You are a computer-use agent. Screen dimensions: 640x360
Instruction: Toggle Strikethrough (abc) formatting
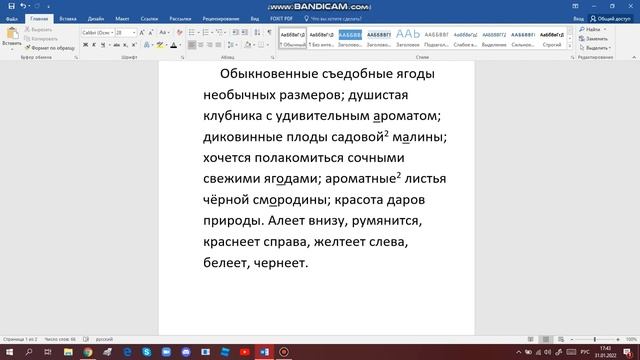tap(117, 45)
